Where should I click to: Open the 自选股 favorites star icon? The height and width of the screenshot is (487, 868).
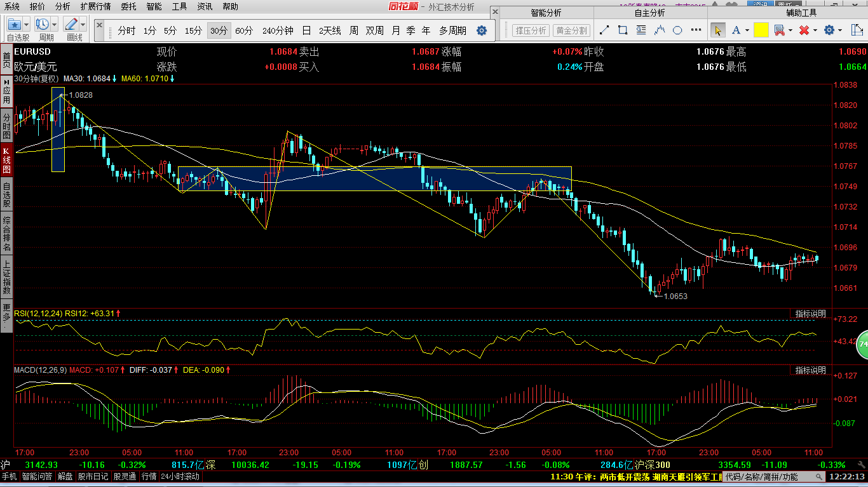[14, 24]
